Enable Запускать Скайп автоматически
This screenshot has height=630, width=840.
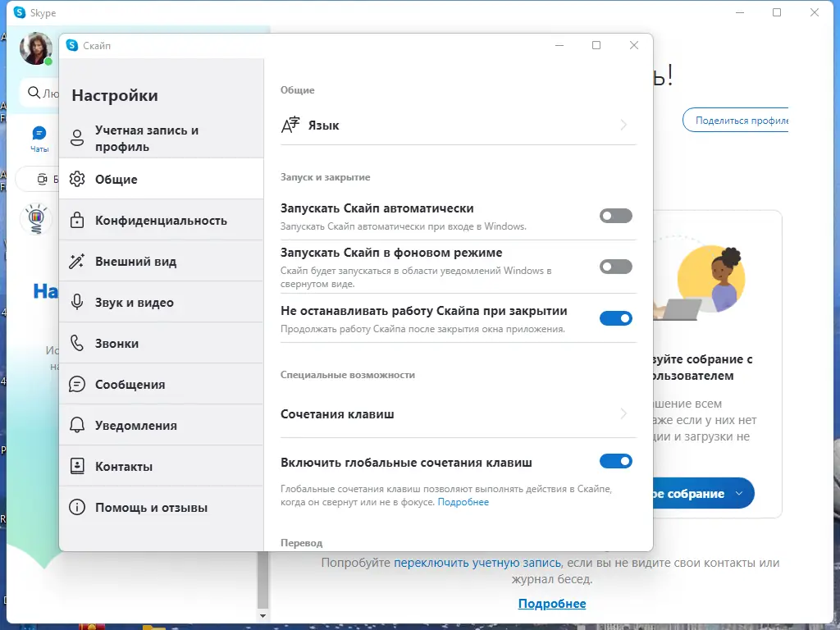(x=616, y=216)
